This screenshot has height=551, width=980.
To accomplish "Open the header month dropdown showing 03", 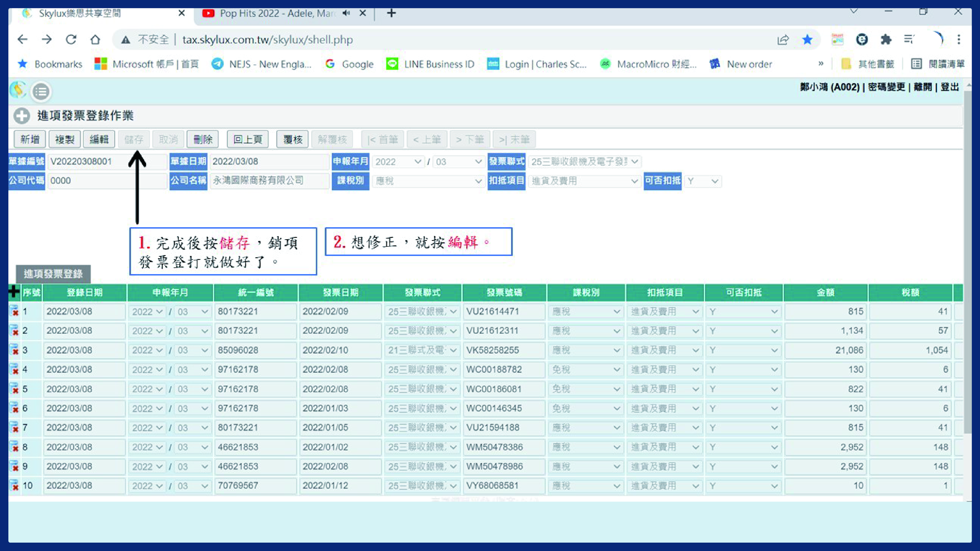I will (x=458, y=162).
